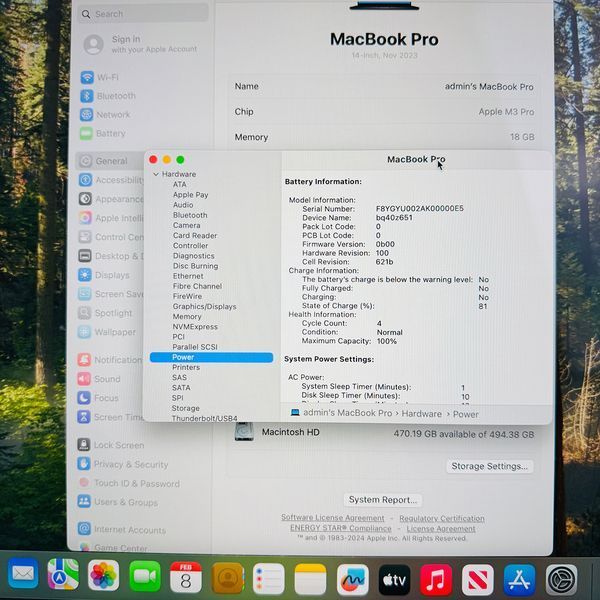Click Sign in with your Apple Account
Screen dimensions: 600x600
140,44
